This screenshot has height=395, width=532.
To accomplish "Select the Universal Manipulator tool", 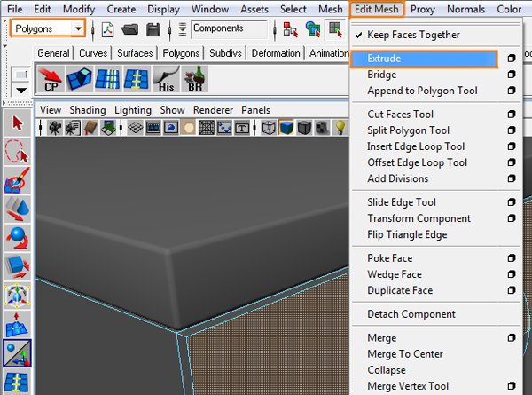I will [x=17, y=296].
